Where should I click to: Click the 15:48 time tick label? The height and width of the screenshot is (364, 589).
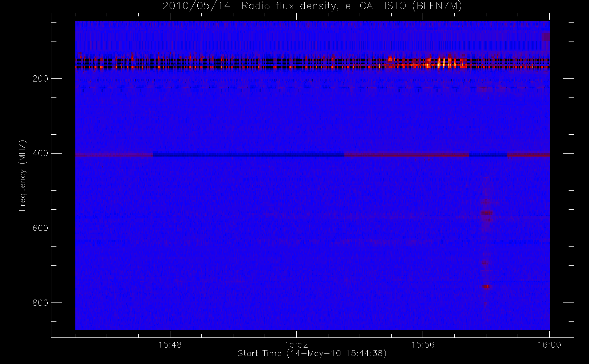pyautogui.click(x=170, y=345)
